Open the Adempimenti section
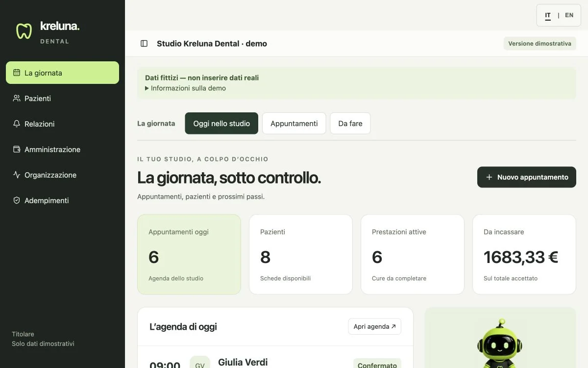This screenshot has width=588, height=368. pos(62,200)
